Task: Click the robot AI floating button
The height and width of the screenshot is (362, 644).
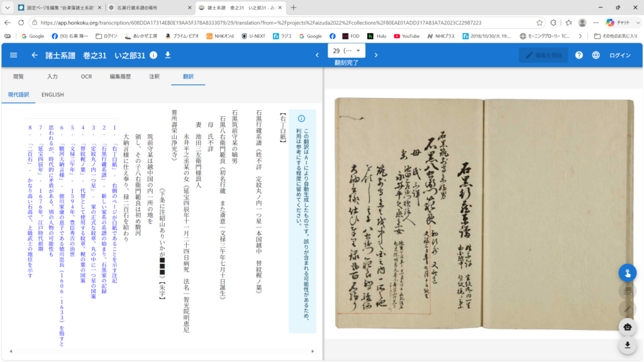Action: (x=627, y=327)
